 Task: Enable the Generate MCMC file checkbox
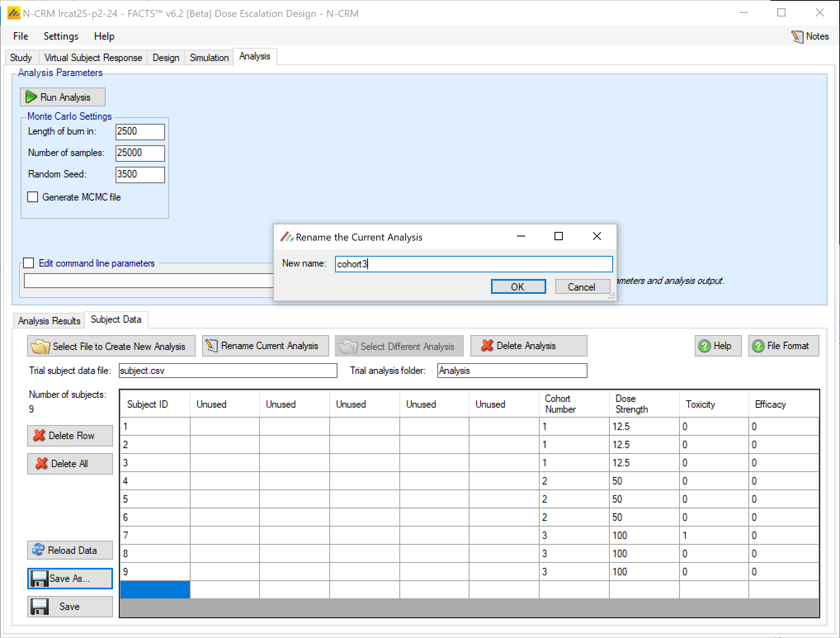(x=33, y=197)
